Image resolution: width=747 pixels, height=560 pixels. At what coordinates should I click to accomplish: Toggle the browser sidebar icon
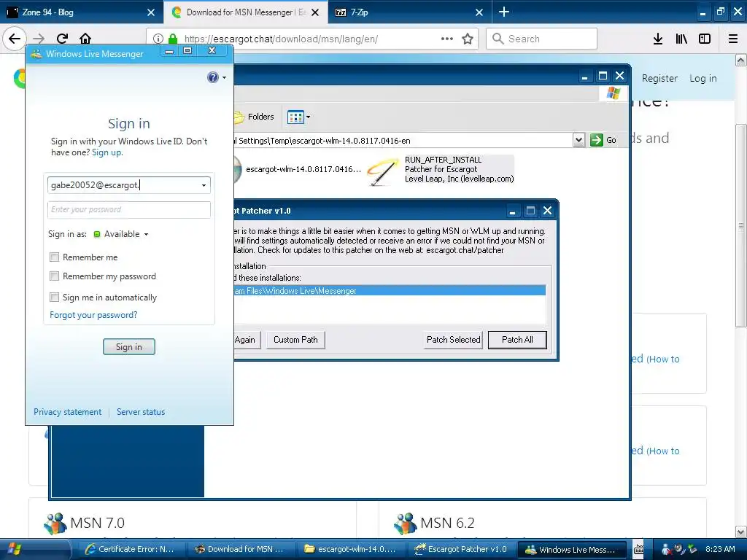point(705,39)
